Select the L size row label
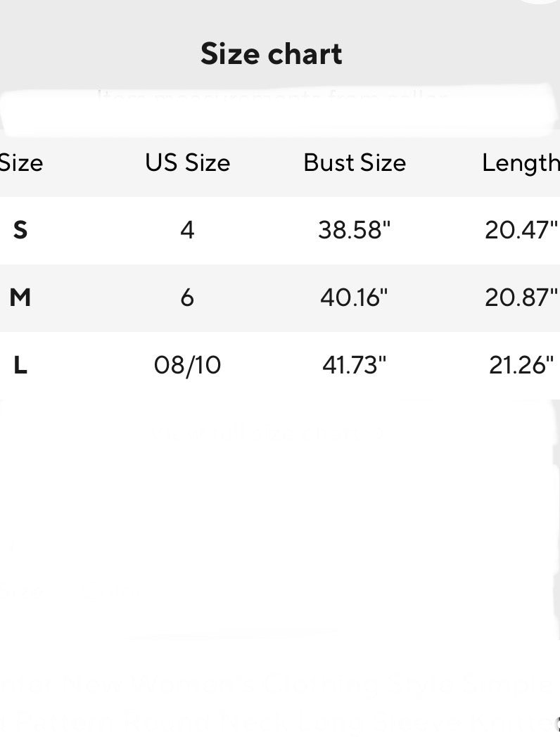 (20, 365)
